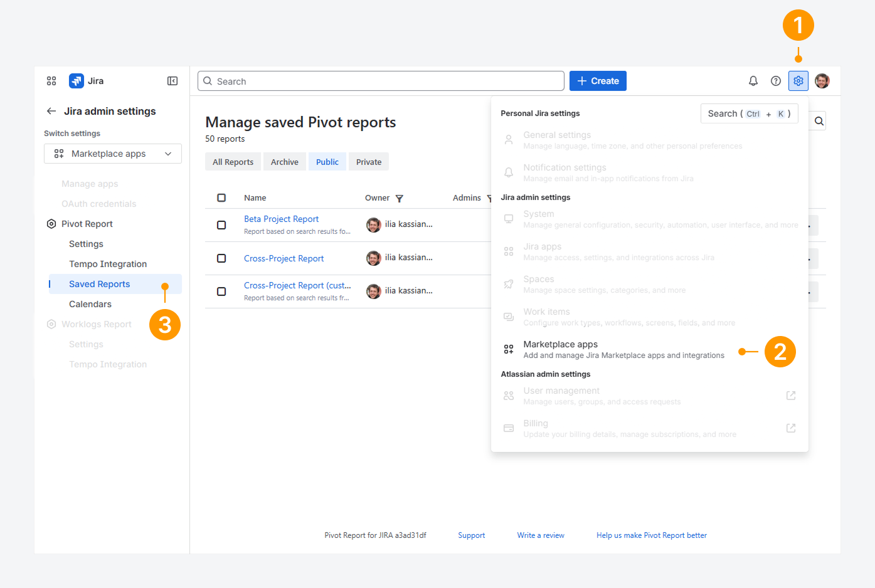This screenshot has width=875, height=588.
Task: Click the Jira logo
Action: coord(77,81)
